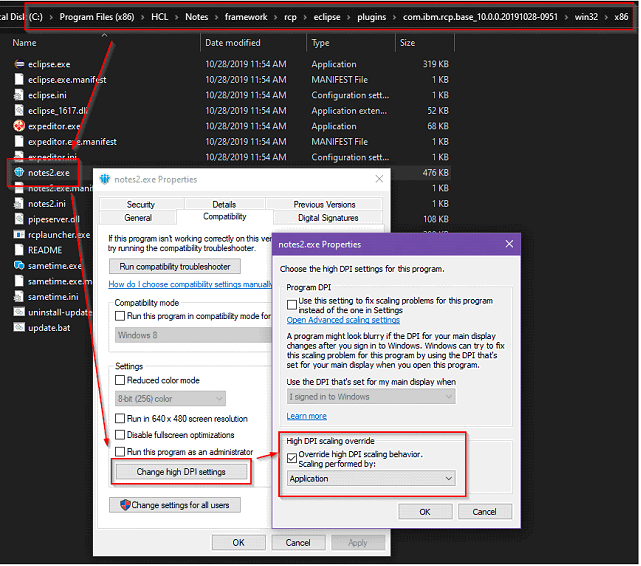Click the rcplauncher.exe file icon

point(19,235)
